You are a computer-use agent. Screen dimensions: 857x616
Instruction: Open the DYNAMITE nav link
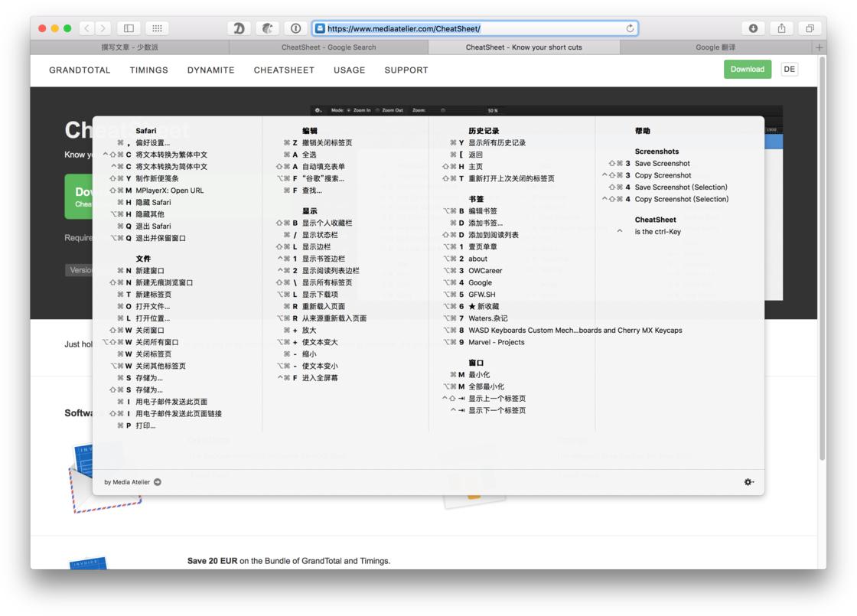(211, 70)
